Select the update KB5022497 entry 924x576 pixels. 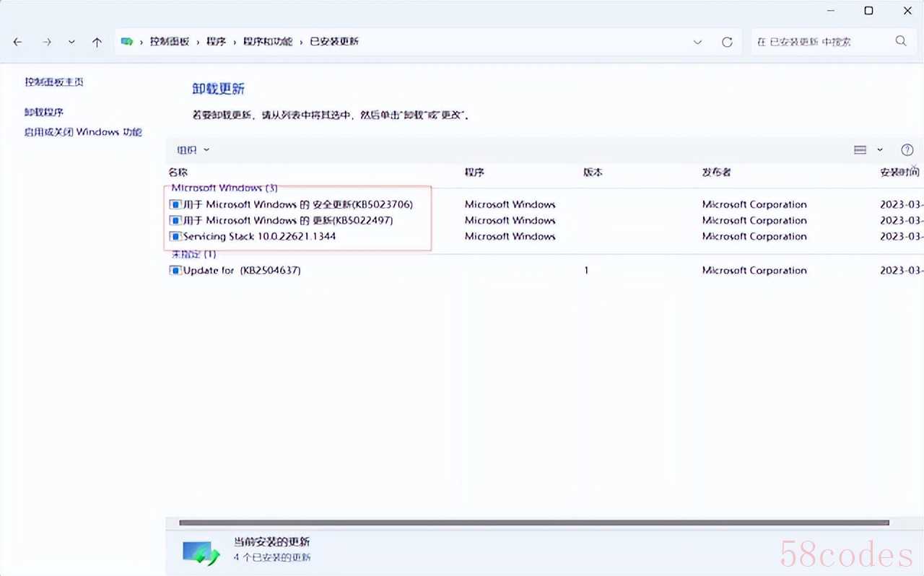pyautogui.click(x=287, y=220)
